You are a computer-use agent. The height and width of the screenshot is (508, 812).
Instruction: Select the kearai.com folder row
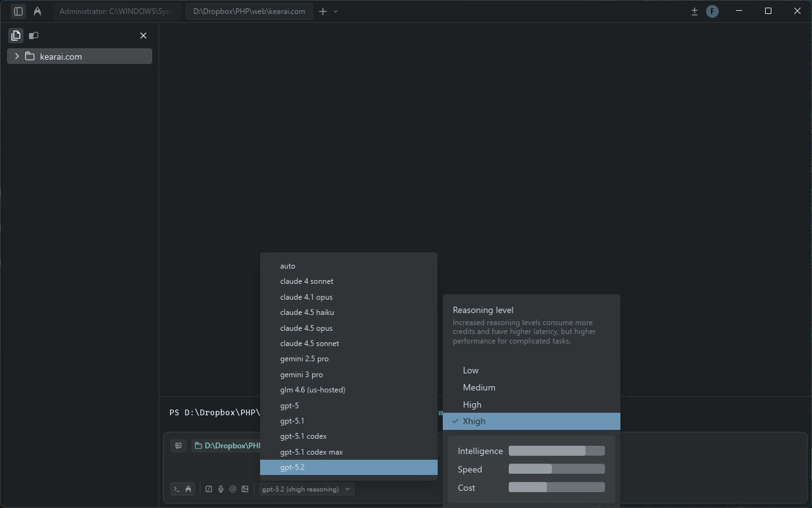[80, 57]
